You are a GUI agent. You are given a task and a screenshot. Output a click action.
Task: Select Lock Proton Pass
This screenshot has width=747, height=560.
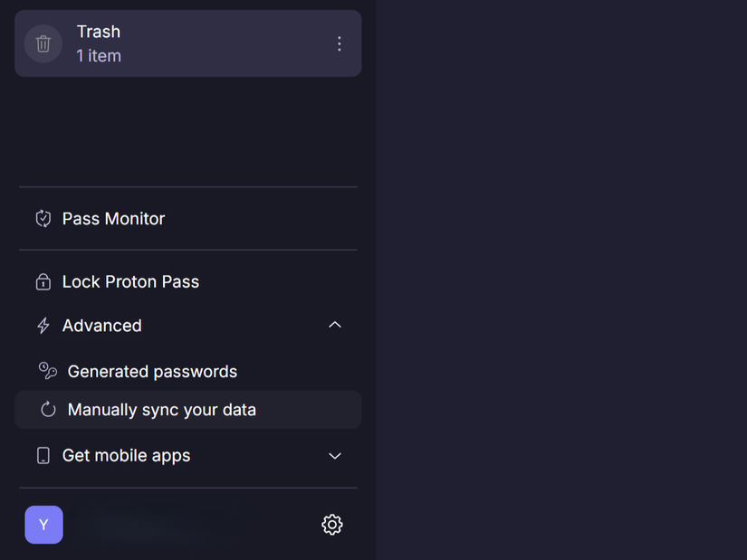130,282
